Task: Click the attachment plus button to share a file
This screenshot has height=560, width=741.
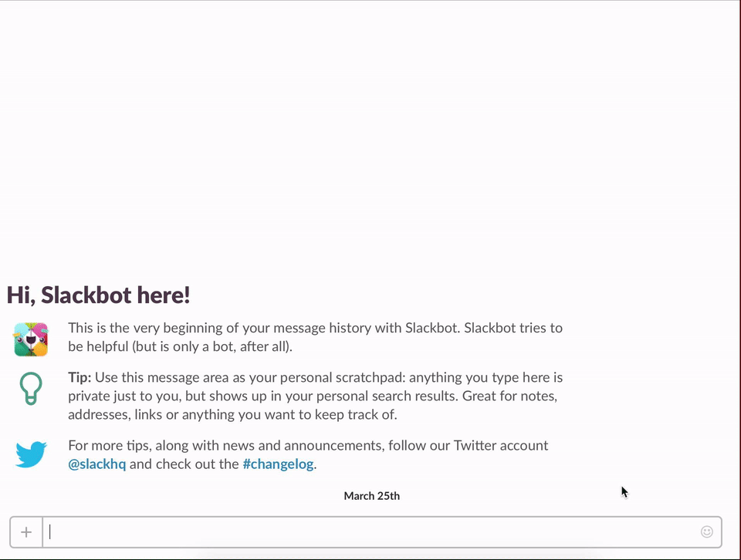Action: click(26, 531)
